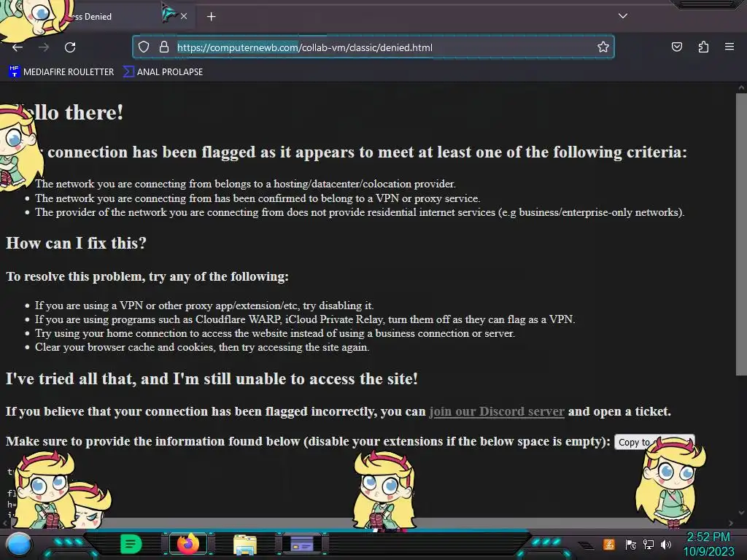Select heading 'I've tried all that, and I'm still unable'
747x560 pixels.
coord(212,379)
